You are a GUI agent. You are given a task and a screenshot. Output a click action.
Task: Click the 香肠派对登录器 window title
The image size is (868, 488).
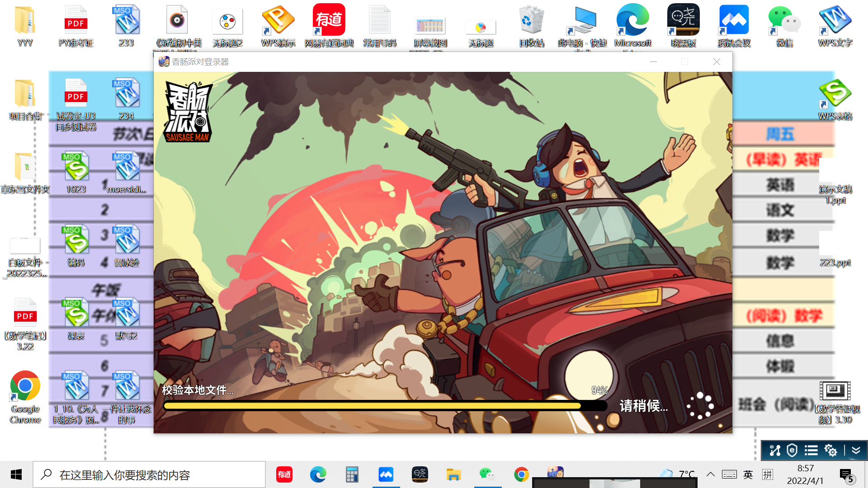(200, 62)
